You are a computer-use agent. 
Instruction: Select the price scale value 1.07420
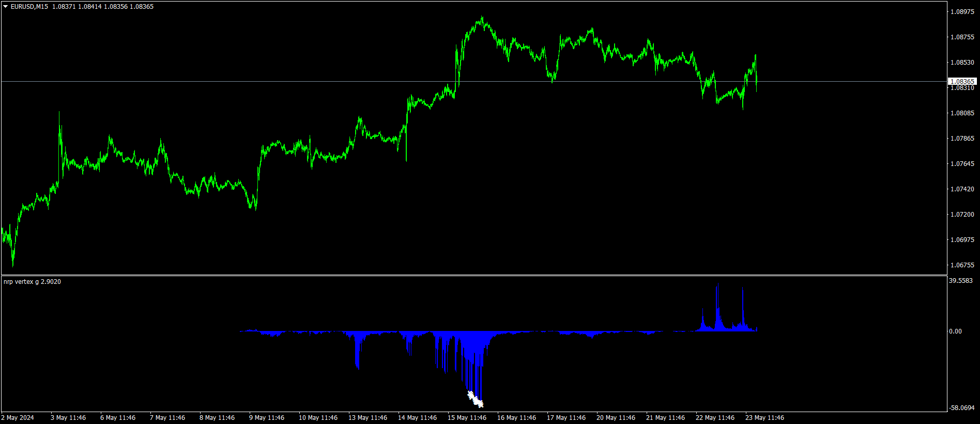pyautogui.click(x=962, y=189)
